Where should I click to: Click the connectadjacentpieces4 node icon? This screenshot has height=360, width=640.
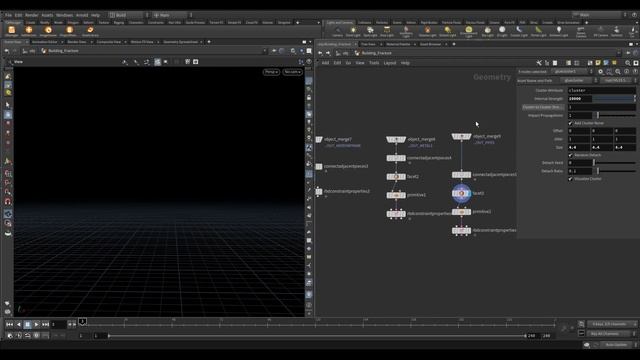[x=396, y=158]
